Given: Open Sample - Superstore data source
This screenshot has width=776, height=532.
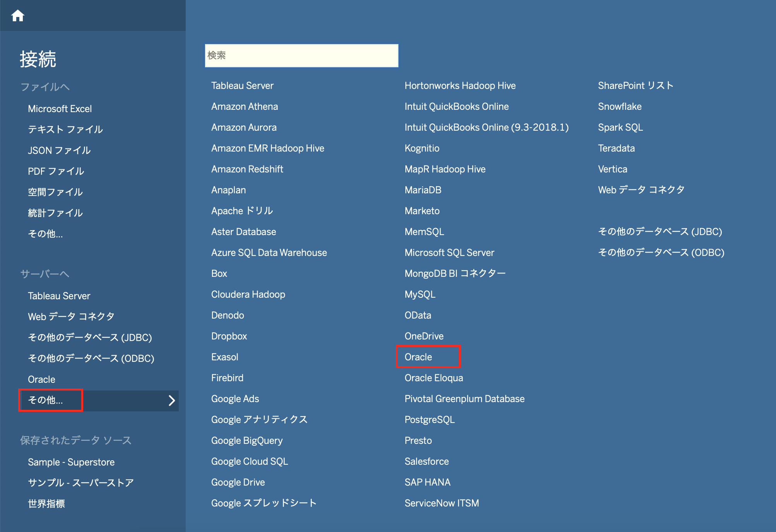Looking at the screenshot, I should (71, 462).
